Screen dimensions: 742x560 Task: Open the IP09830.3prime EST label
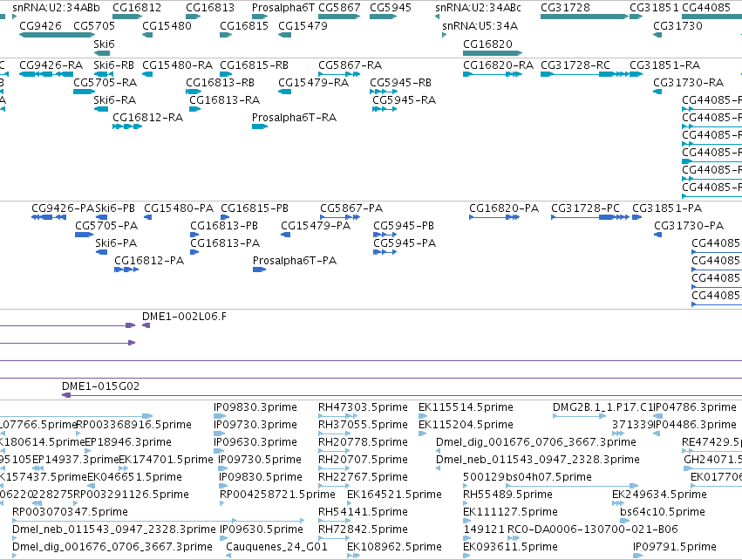pos(255,407)
